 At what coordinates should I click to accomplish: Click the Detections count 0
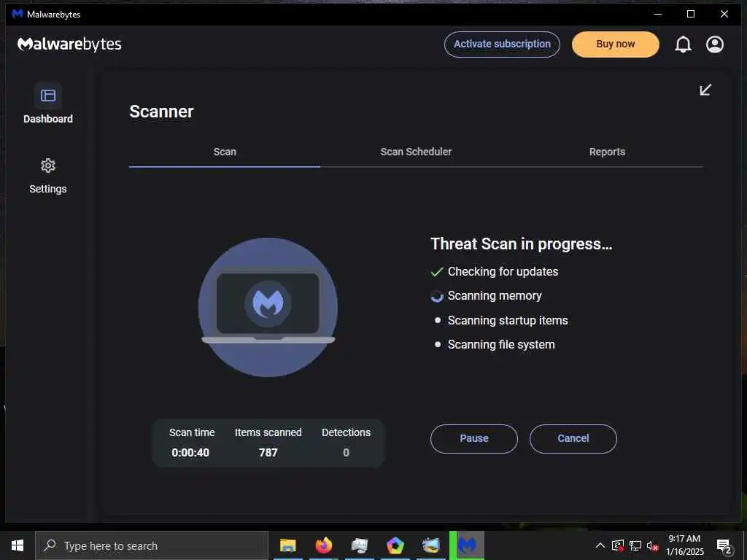click(347, 452)
